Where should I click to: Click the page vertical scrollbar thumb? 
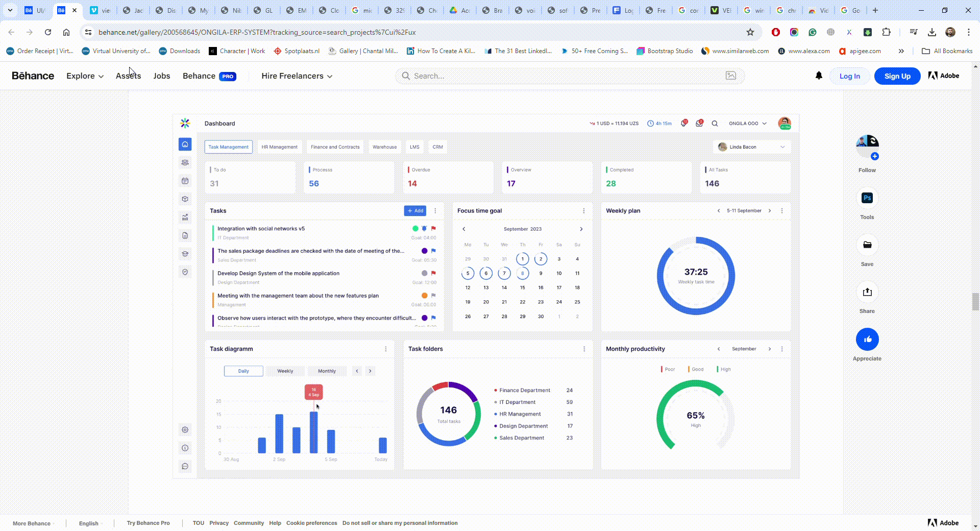pyautogui.click(x=975, y=301)
